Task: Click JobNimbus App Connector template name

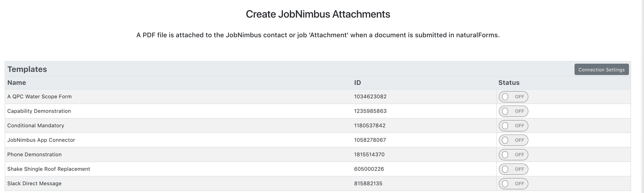Action: click(41, 140)
